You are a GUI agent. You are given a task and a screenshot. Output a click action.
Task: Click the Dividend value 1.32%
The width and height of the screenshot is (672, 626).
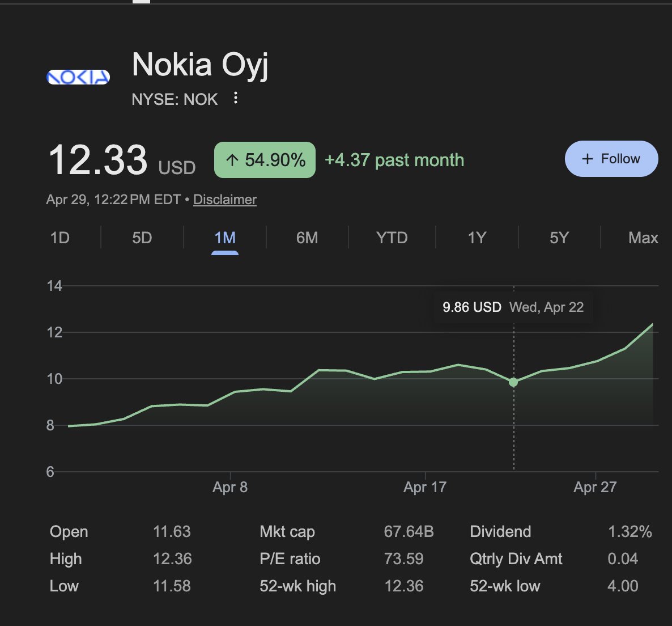tap(630, 532)
